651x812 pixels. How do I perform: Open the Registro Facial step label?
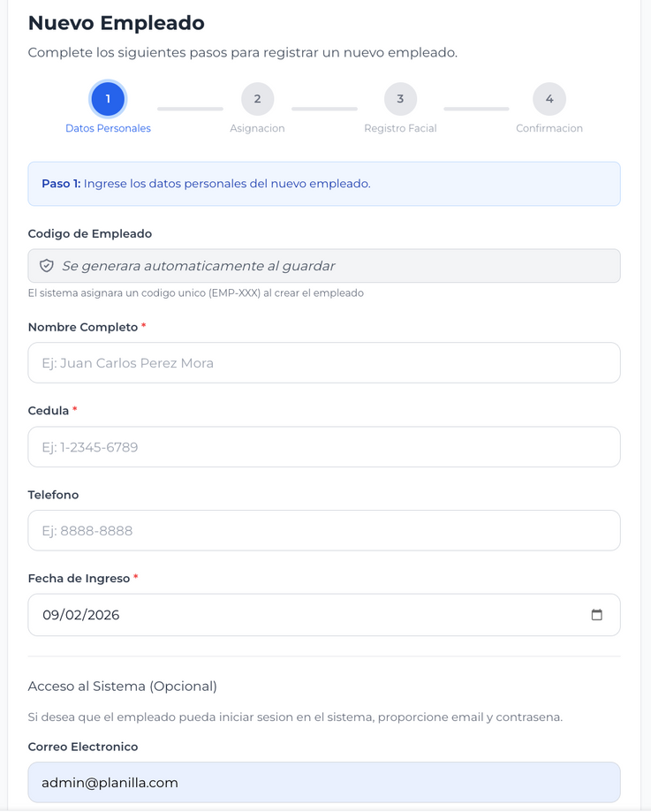400,128
